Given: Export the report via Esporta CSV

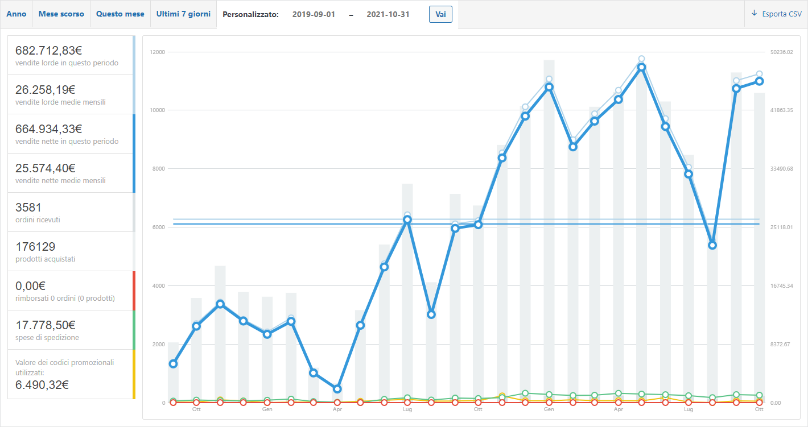Looking at the screenshot, I should pos(777,14).
